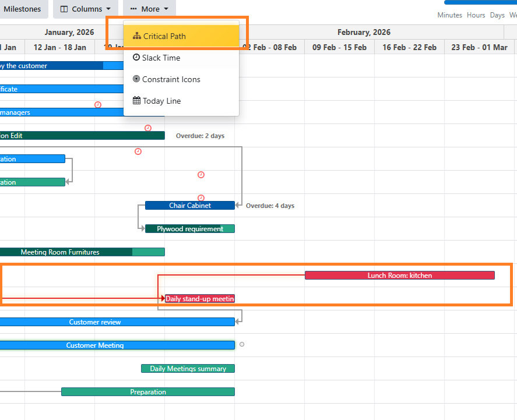Viewport: 517px width, 420px height.
Task: Click clock constraint icon on managers row
Action: tap(98, 105)
